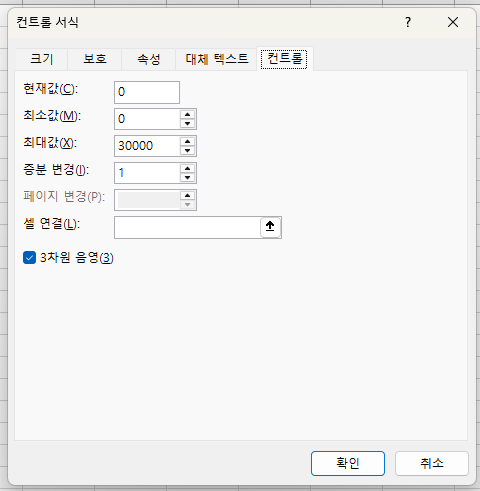This screenshot has width=480, height=491.
Task: Decrease 최소값 with down arrow
Action: click(188, 124)
